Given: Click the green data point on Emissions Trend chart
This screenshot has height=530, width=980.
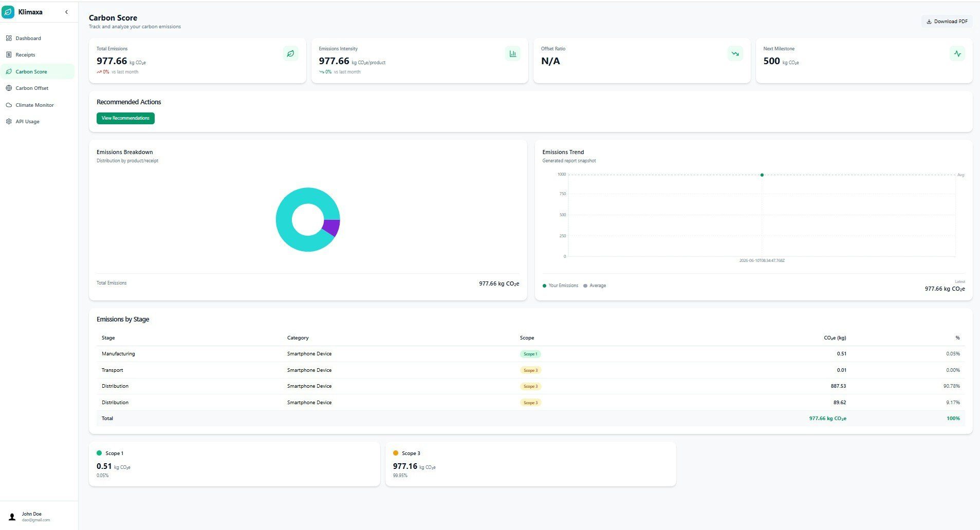Looking at the screenshot, I should (x=762, y=175).
